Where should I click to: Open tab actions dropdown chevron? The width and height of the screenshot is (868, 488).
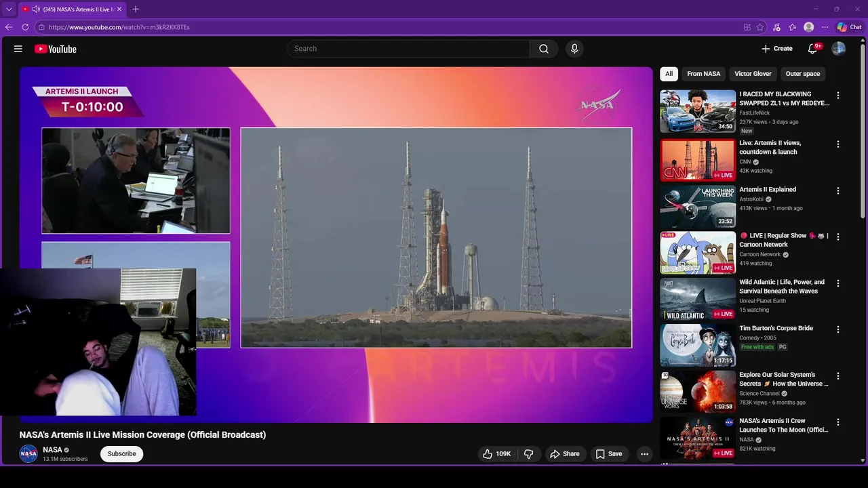coord(9,9)
